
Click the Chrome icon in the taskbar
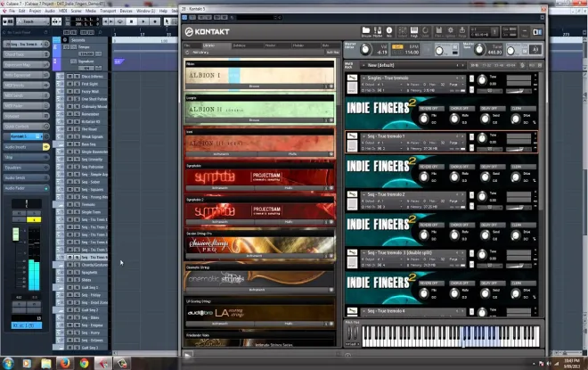[x=84, y=363]
